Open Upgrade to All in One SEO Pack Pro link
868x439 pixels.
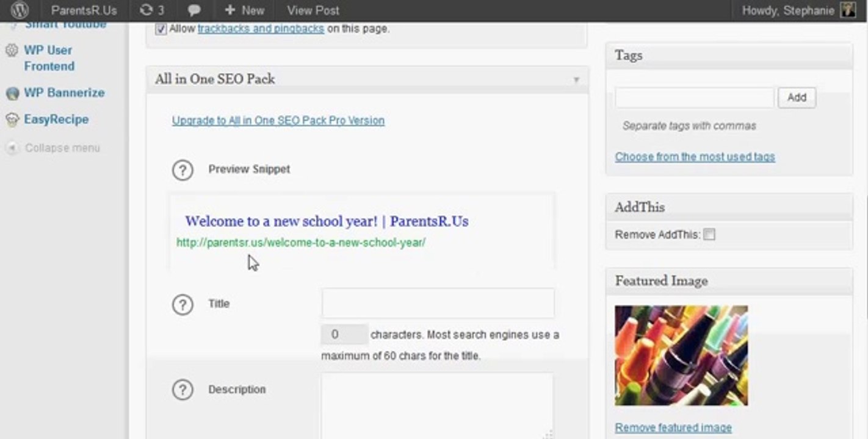pyautogui.click(x=278, y=121)
